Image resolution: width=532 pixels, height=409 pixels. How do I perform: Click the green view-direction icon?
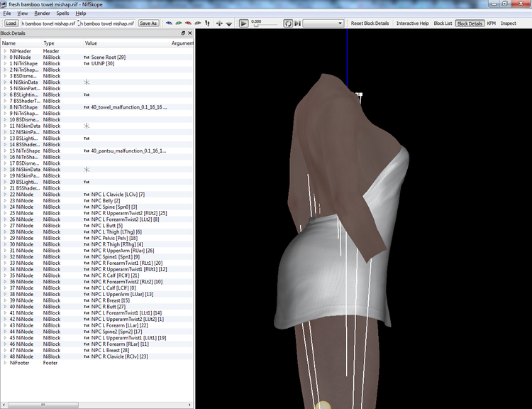179,23
